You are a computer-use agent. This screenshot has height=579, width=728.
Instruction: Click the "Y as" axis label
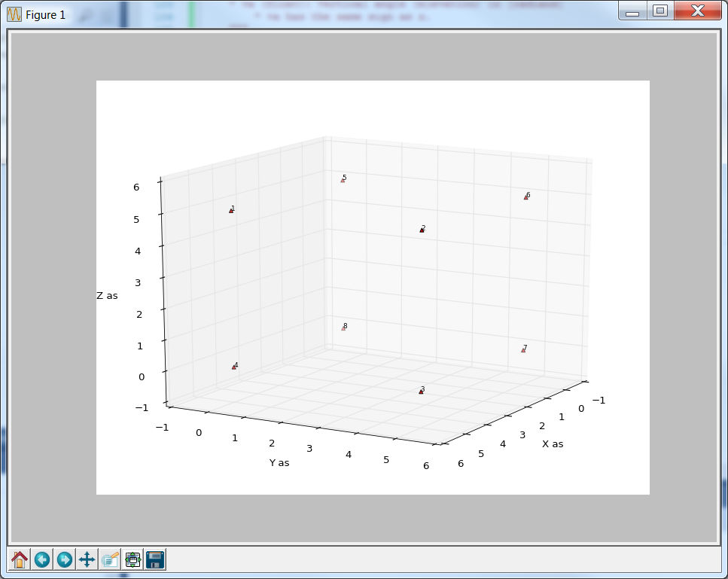(279, 463)
